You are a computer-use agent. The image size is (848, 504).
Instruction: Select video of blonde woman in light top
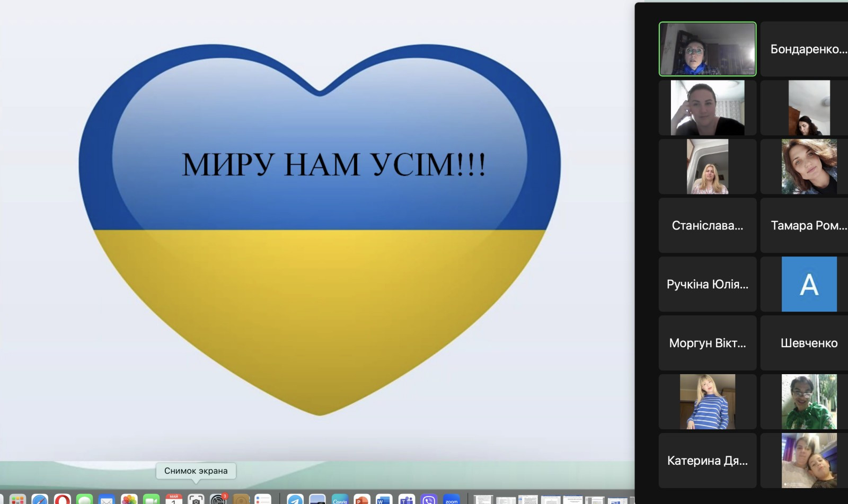click(708, 166)
